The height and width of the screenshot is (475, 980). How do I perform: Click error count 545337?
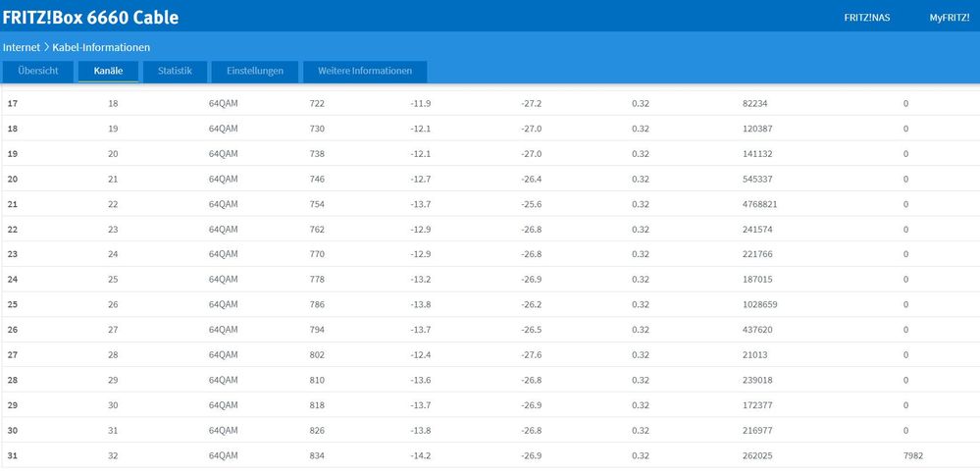pyautogui.click(x=757, y=180)
